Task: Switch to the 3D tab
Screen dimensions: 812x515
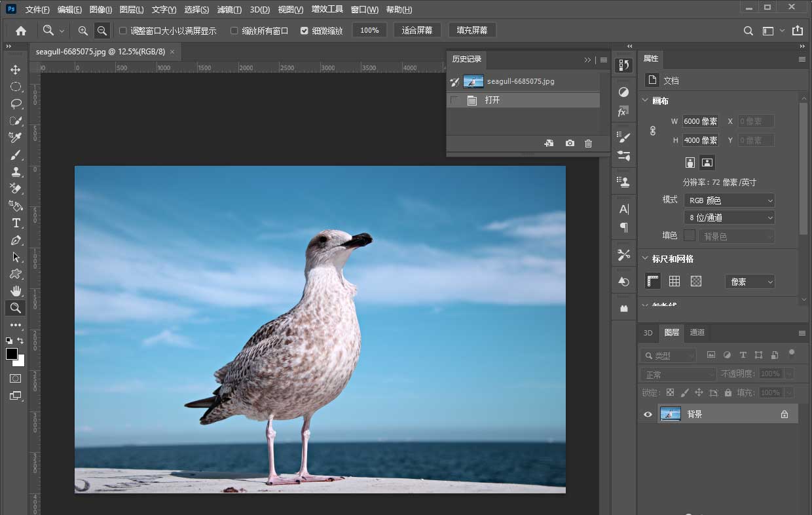Action: click(648, 333)
